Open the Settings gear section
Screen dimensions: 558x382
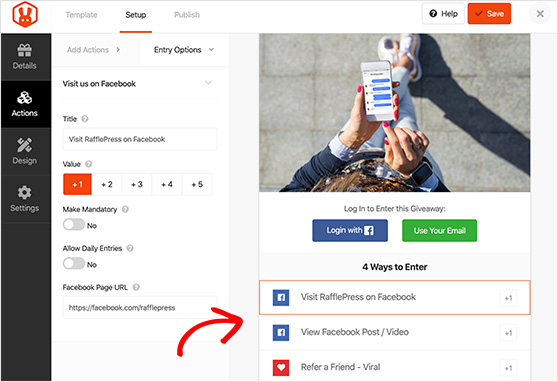tap(25, 199)
